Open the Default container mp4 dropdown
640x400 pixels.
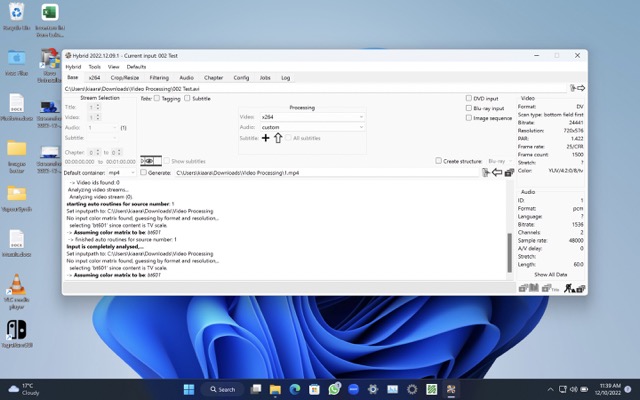click(x=122, y=172)
